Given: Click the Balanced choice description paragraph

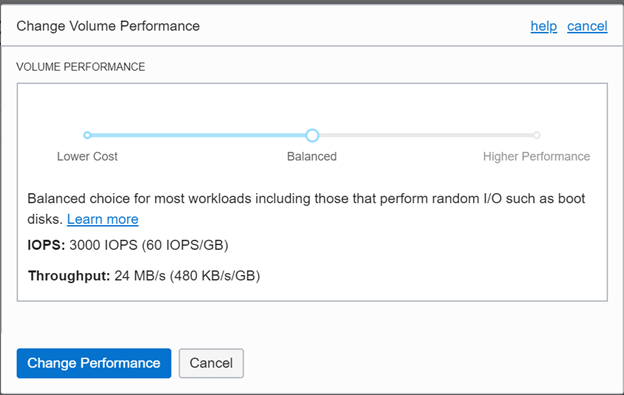Looking at the screenshot, I should [306, 208].
